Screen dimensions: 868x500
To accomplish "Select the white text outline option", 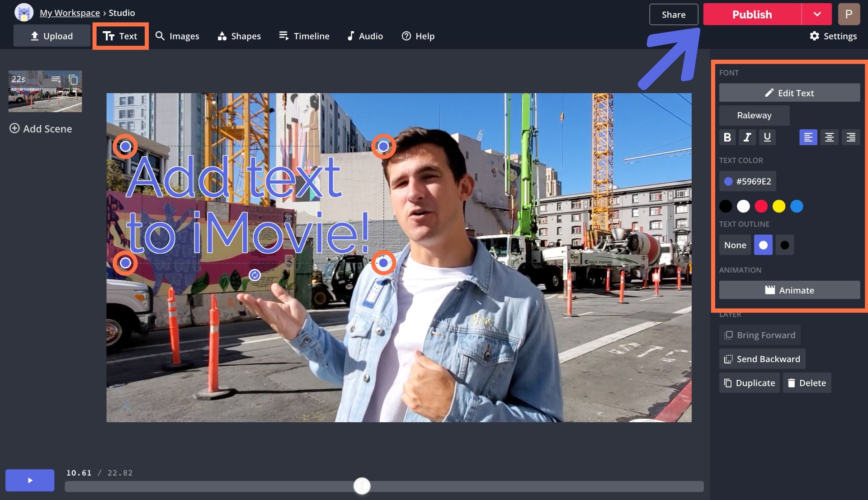I will pos(763,245).
